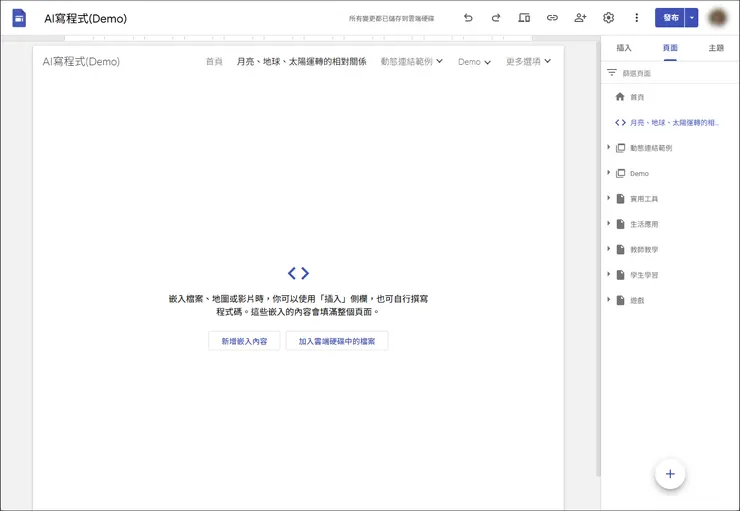740x511 pixels.
Task: Click the home icon of 首頁 page
Action: point(620,97)
